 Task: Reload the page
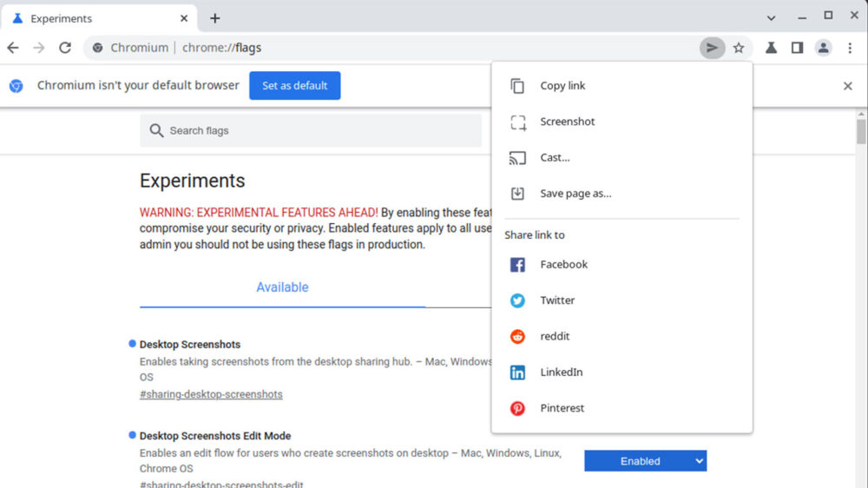click(65, 48)
